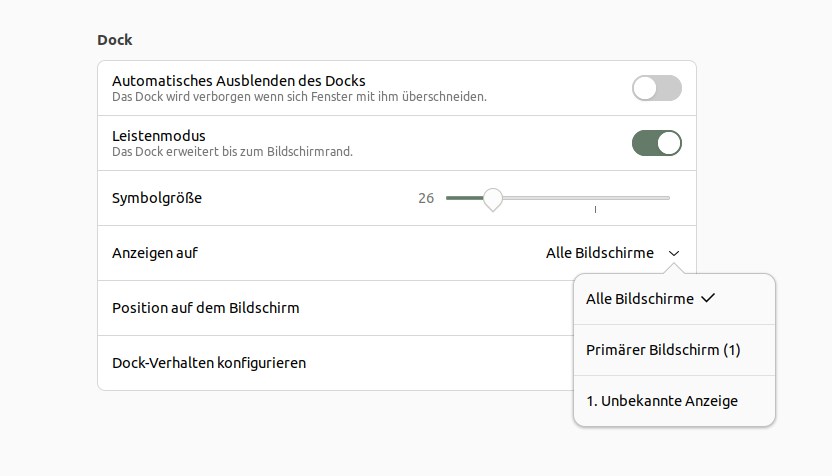Click the 'Dock' section heading
832x476 pixels.
(x=115, y=41)
